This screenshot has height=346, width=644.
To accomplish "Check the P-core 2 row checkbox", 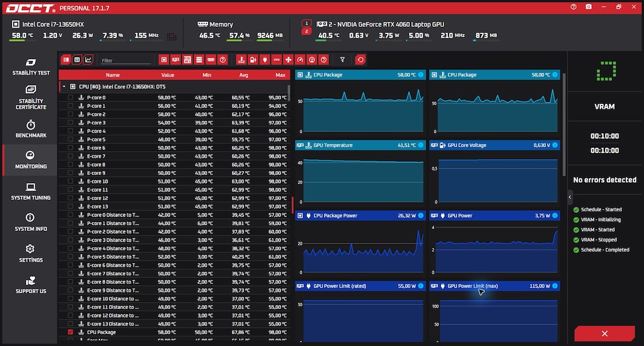I will 70,114.
